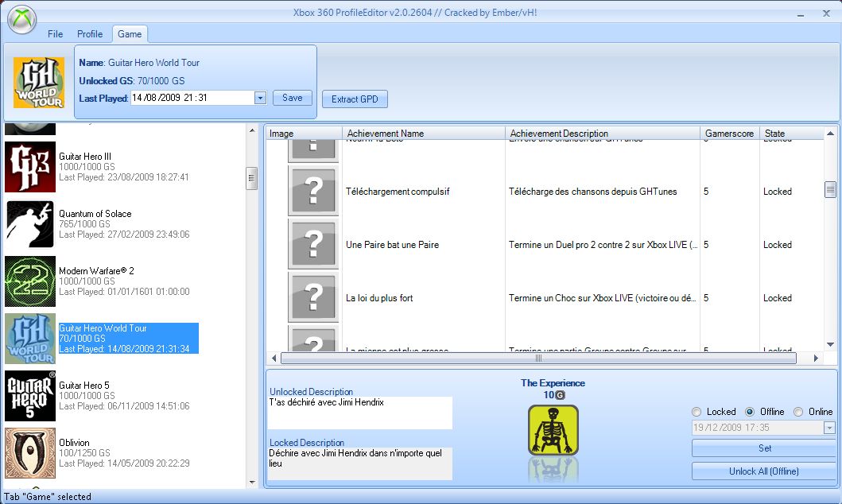This screenshot has width=842, height=504.
Task: Click The Experience skeleton achievement icon
Action: pos(553,430)
